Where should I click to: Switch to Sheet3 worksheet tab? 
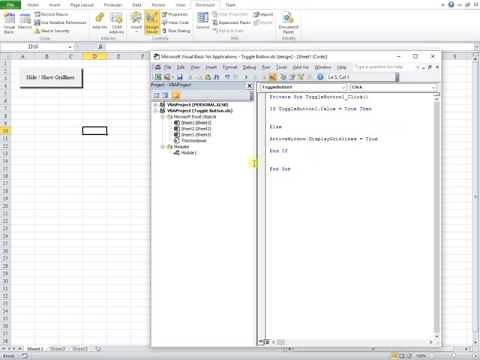pos(80,349)
